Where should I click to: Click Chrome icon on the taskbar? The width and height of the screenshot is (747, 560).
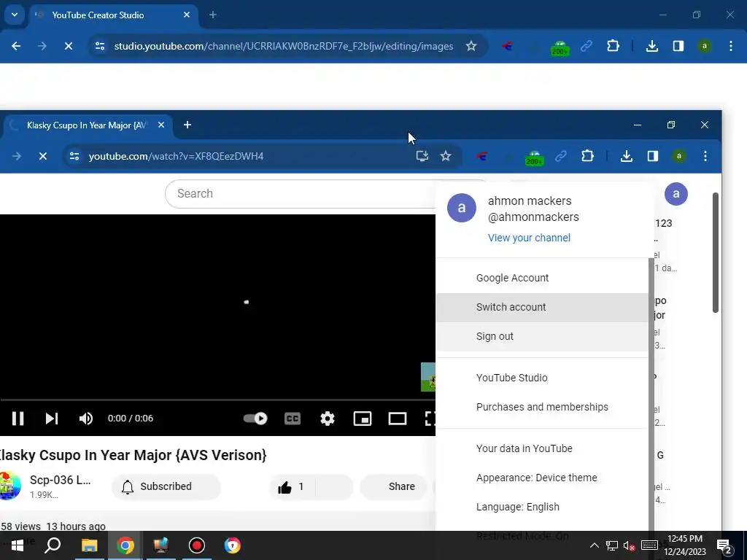[125, 545]
